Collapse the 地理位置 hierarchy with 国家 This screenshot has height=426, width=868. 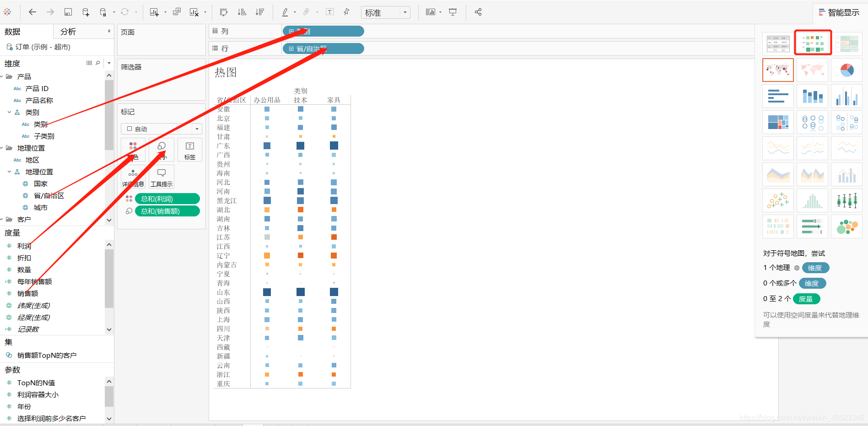(x=10, y=172)
